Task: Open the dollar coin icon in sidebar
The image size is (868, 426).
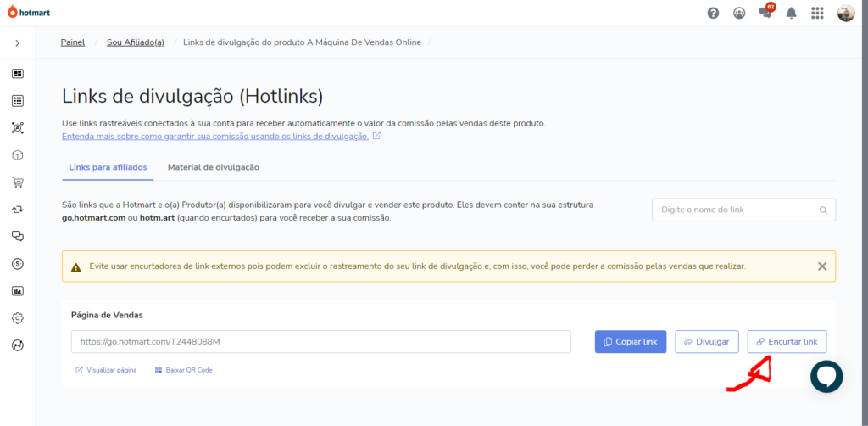Action: [x=18, y=264]
